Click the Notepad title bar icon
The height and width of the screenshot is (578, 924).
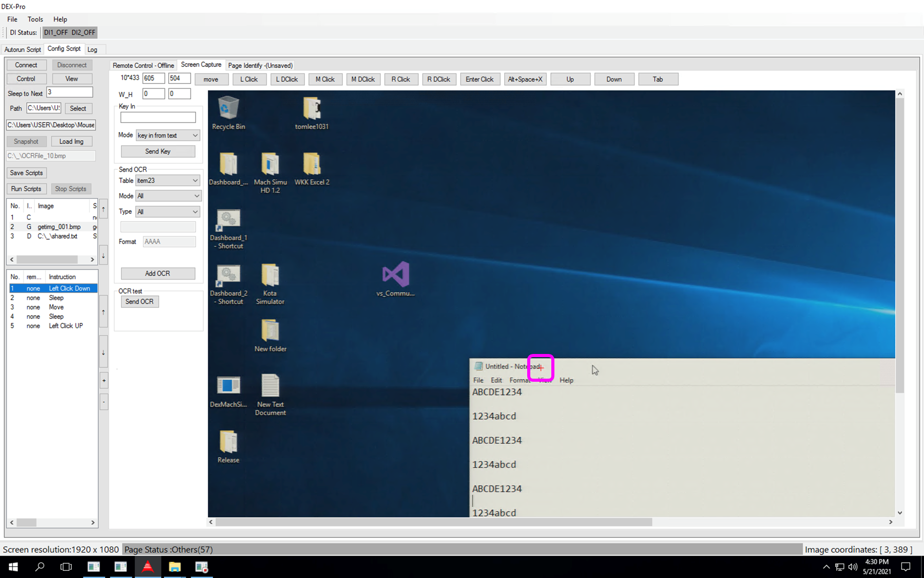pos(478,366)
